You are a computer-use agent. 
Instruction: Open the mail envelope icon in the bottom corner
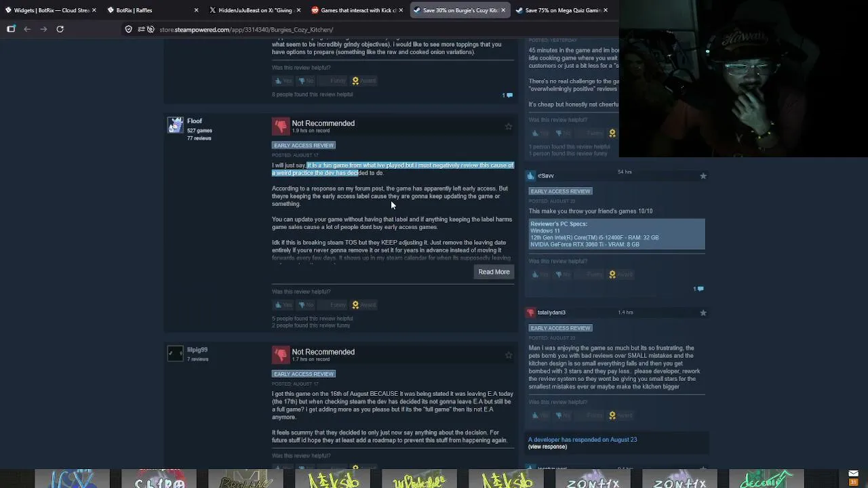point(853,474)
